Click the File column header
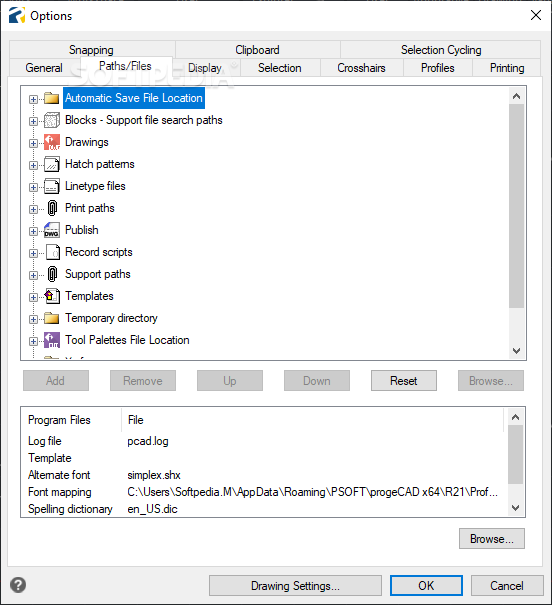 [x=313, y=420]
